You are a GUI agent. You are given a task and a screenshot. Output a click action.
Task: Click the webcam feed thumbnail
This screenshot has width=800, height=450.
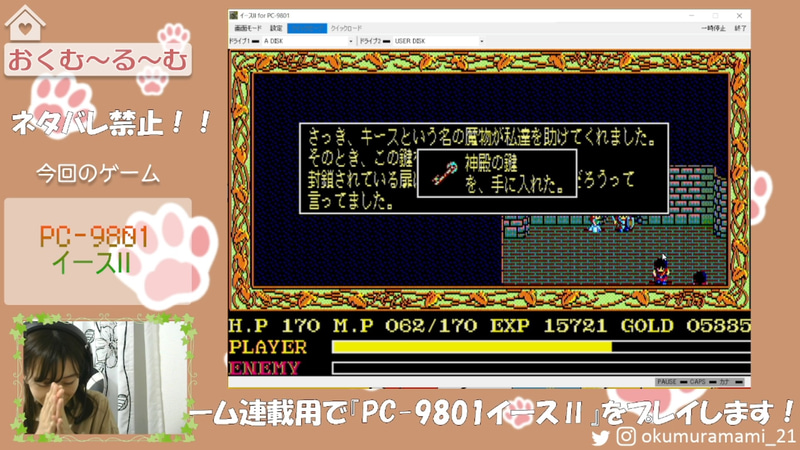(x=105, y=378)
